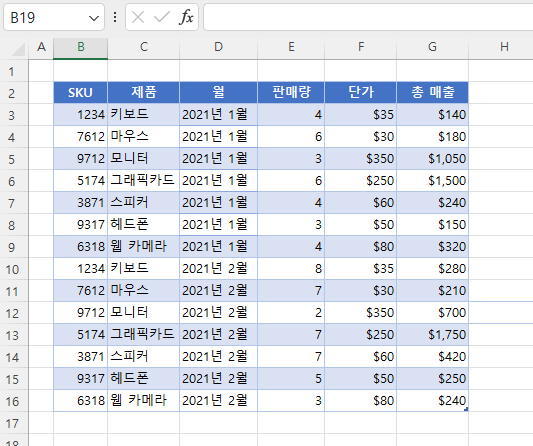
Task: Select the $350 unit price in row 5
Action: 361,159
